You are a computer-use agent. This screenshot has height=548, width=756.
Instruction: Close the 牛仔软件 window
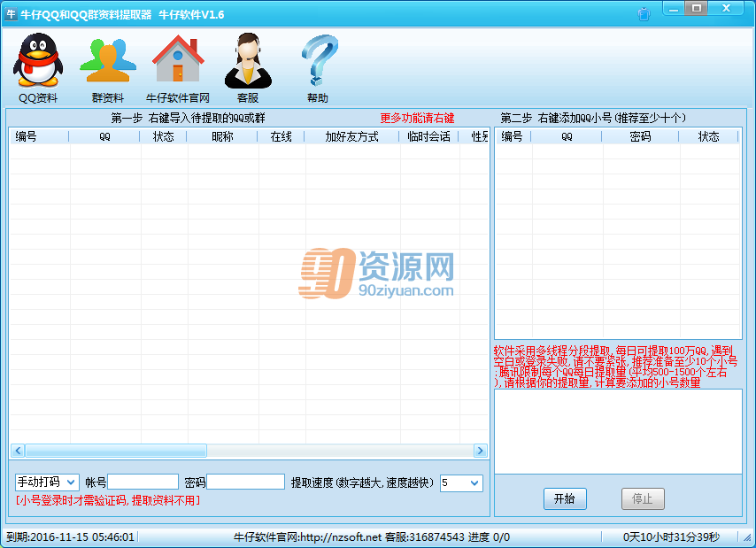tap(726, 9)
